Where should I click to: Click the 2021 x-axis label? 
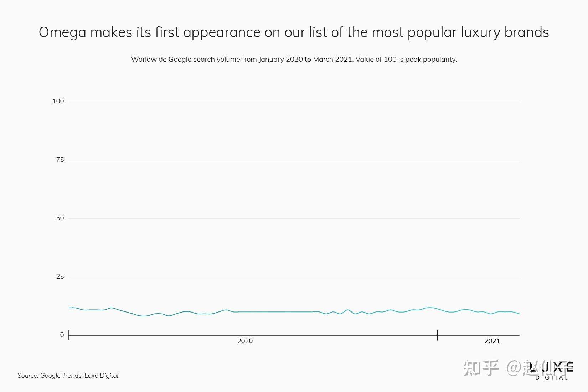point(492,341)
